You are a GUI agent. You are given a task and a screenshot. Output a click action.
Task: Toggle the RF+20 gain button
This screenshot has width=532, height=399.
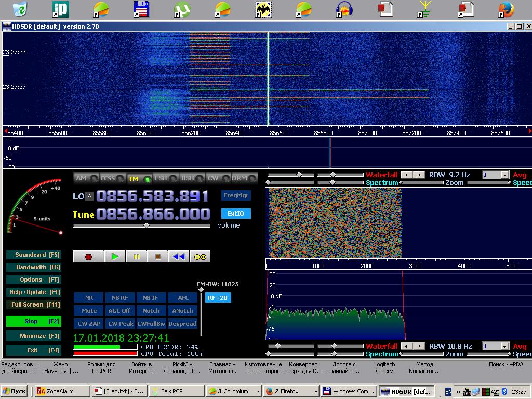[x=218, y=298]
